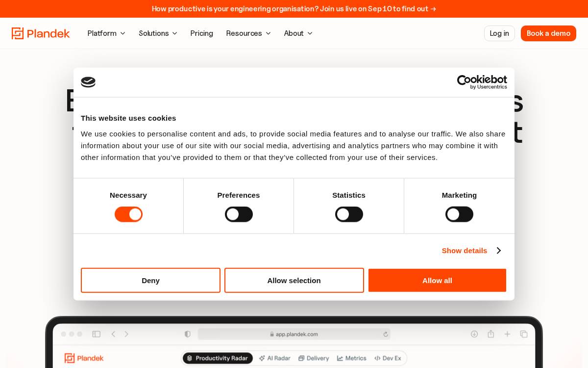Click the download icon in preview browser
588x368 pixels.
click(x=474, y=334)
